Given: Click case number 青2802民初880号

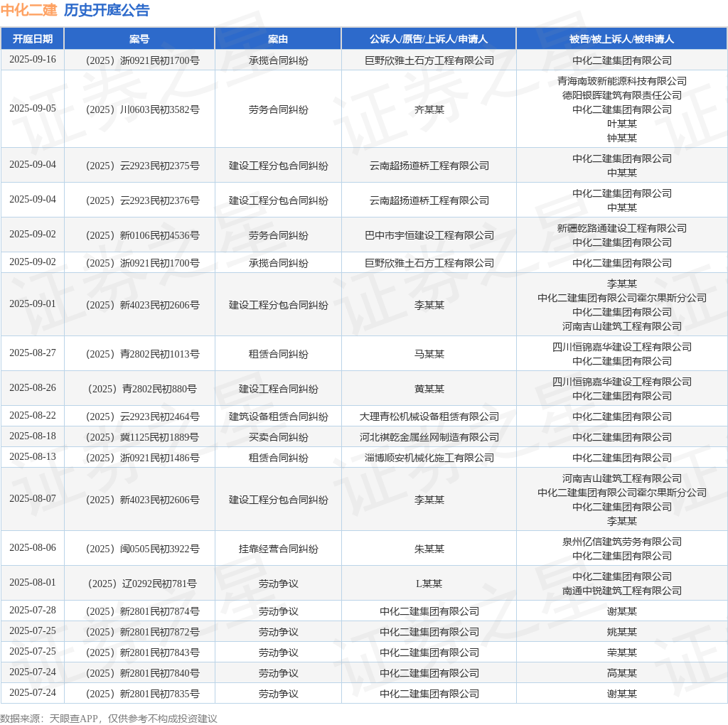Looking at the screenshot, I should [x=142, y=389].
